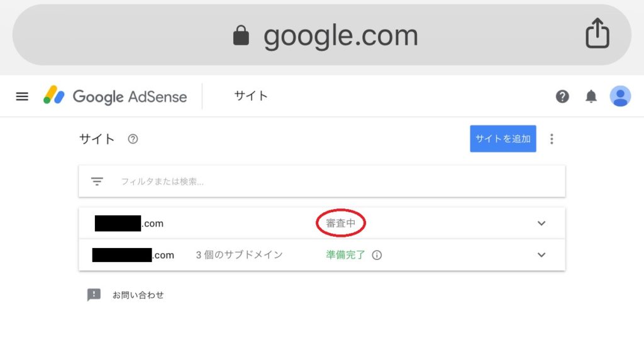The width and height of the screenshot is (644, 357).
Task: Click the サイトを追加 button
Action: [x=502, y=139]
